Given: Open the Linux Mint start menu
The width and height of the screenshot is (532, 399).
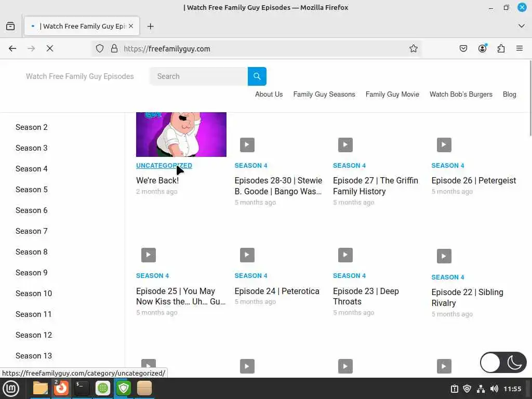Looking at the screenshot, I should tap(11, 388).
